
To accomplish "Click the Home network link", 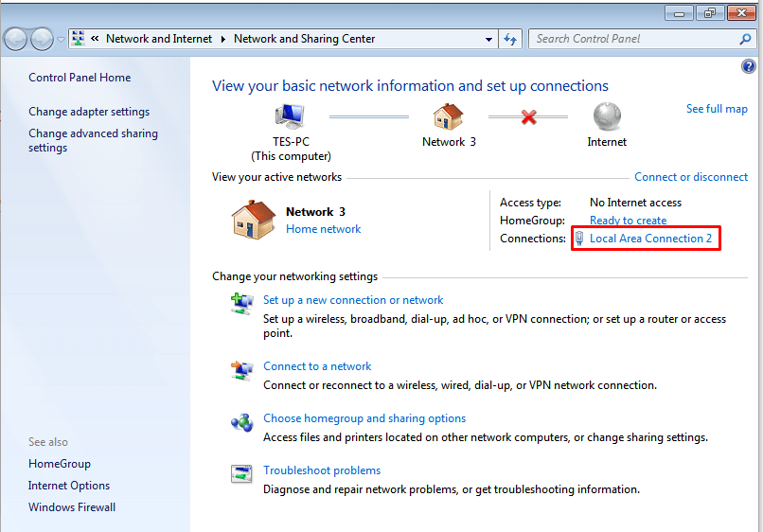I will pos(323,229).
